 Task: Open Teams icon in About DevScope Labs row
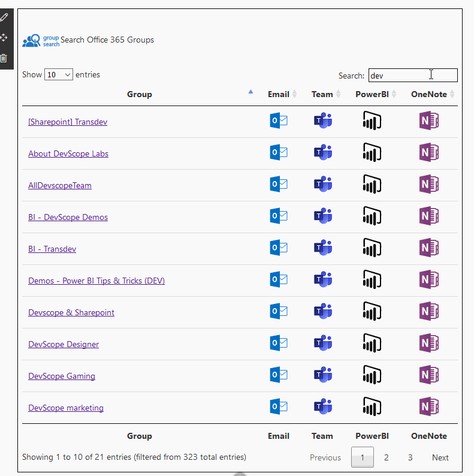[x=323, y=152]
